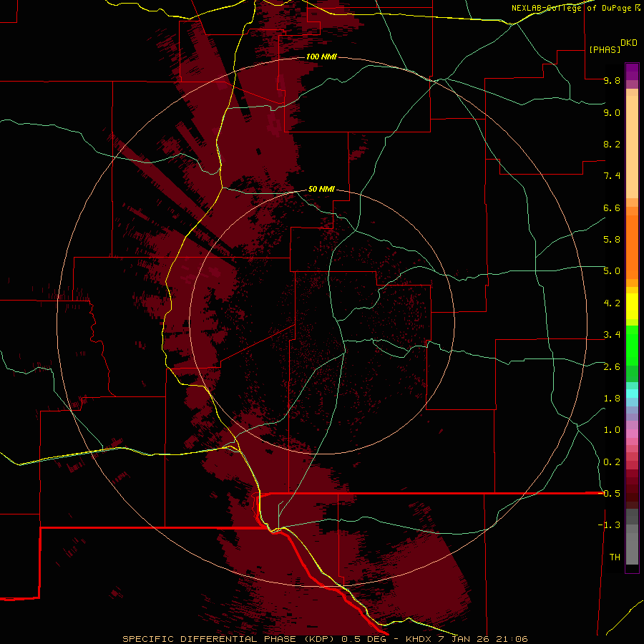Click the 5.8 legend value
The width and height of the screenshot is (644, 644).
(x=612, y=240)
